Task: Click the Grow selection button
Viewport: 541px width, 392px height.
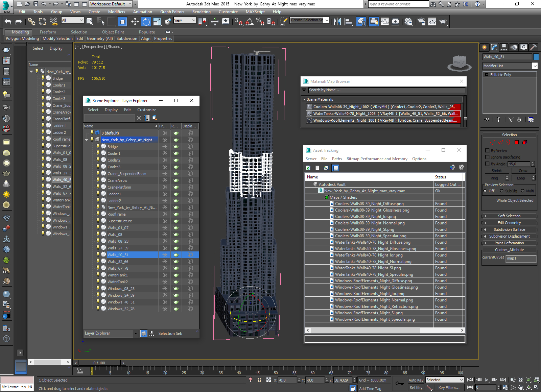Action: (523, 171)
